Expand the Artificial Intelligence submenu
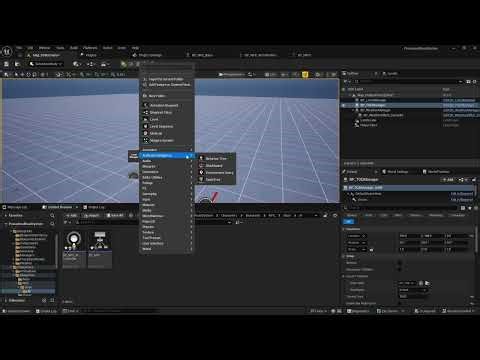Screen dimensions: 480x360 pyautogui.click(x=167, y=156)
